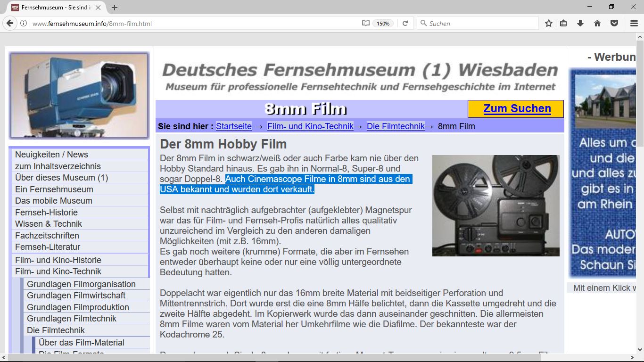Go back with the browser back arrow
This screenshot has width=644, height=362.
pyautogui.click(x=10, y=23)
